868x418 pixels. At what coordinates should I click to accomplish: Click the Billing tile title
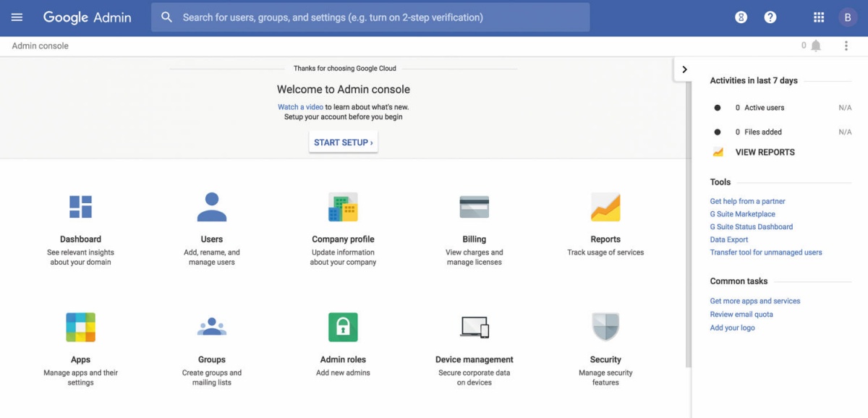tap(475, 239)
